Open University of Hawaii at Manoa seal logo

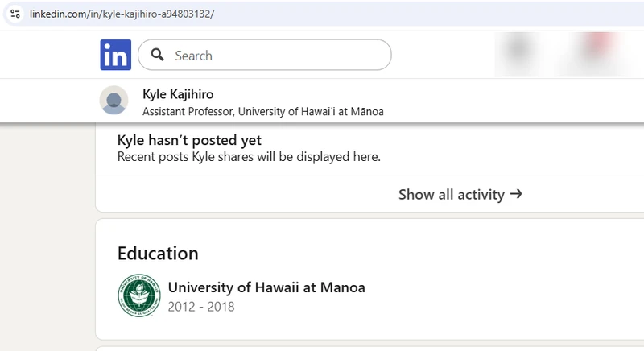139,295
